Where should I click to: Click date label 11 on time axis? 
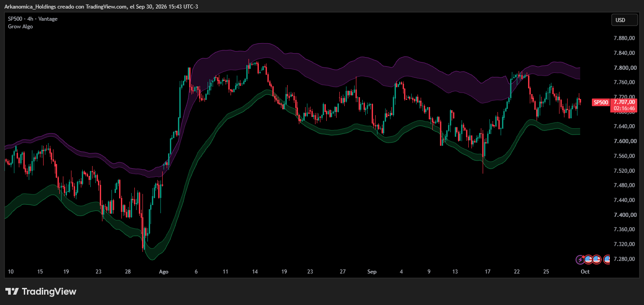click(x=225, y=272)
